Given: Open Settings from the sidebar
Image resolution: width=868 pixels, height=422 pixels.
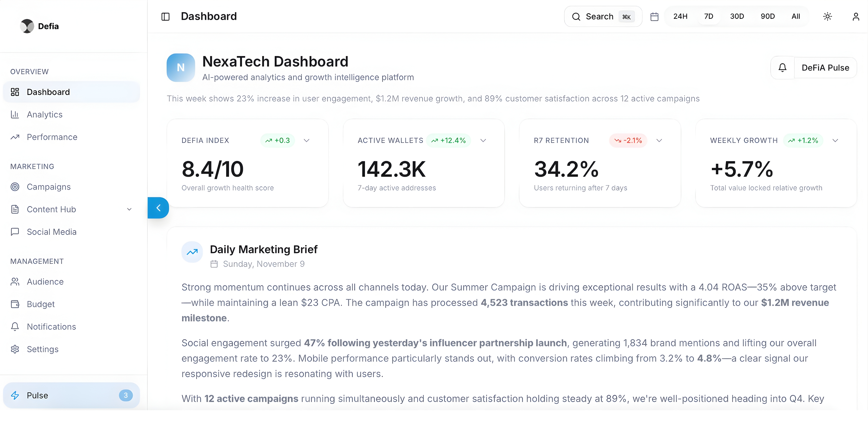Looking at the screenshot, I should 42,349.
